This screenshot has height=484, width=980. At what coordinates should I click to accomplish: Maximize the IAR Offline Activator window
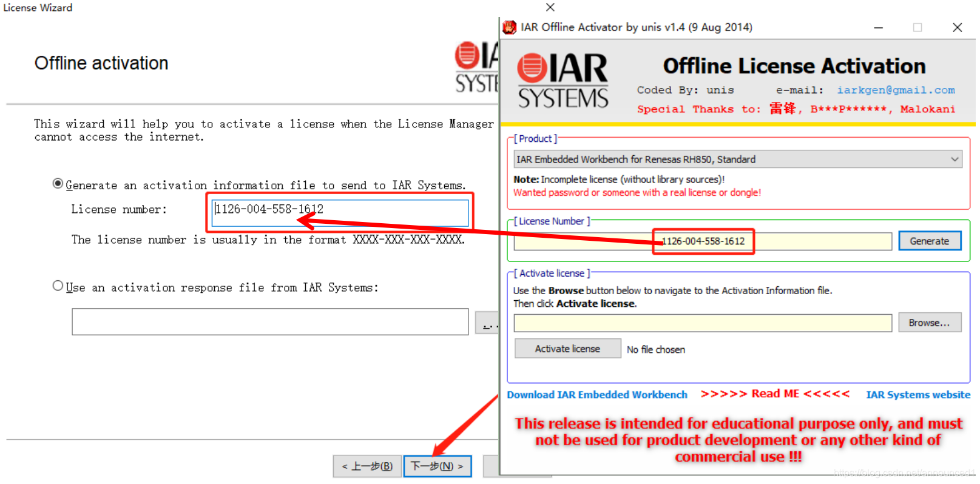point(917,27)
